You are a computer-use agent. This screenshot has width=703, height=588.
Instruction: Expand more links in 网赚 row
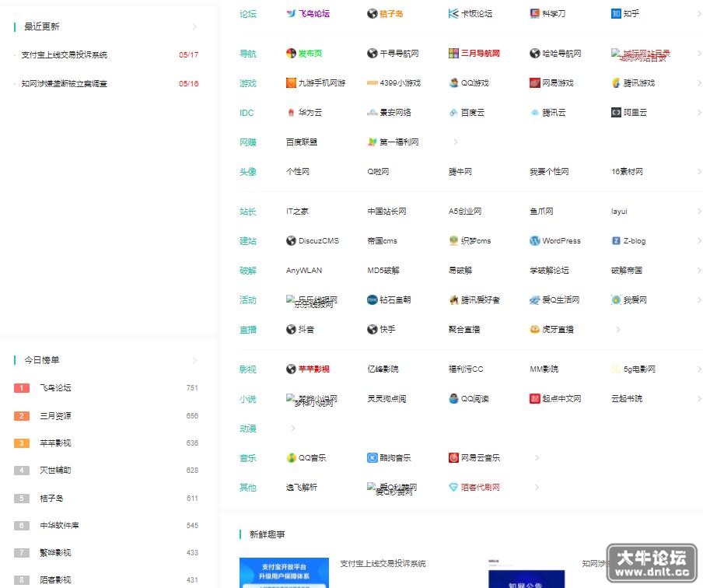tap(456, 142)
